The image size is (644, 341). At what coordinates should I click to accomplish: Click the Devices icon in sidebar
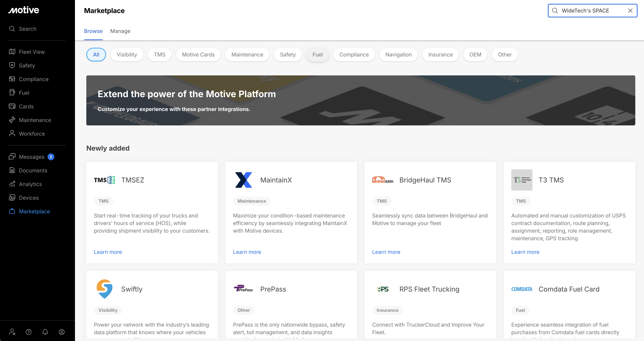12,198
